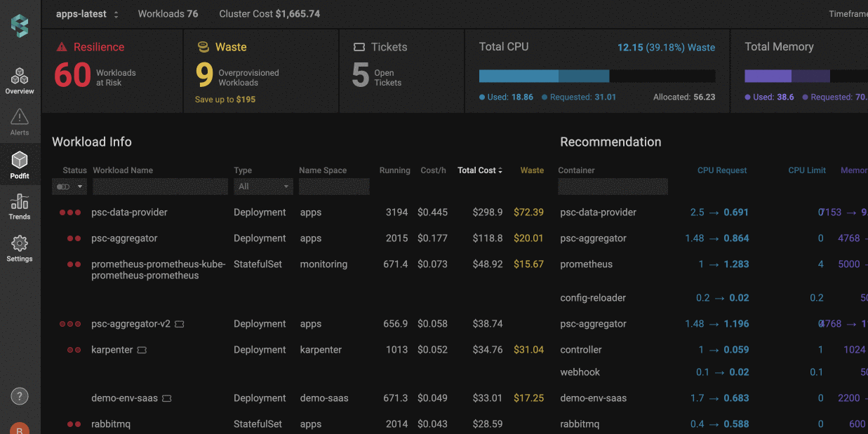Screen dimensions: 868x434
Task: Click the ticket icon beside psc-aggregator-v2
Action: (x=180, y=324)
